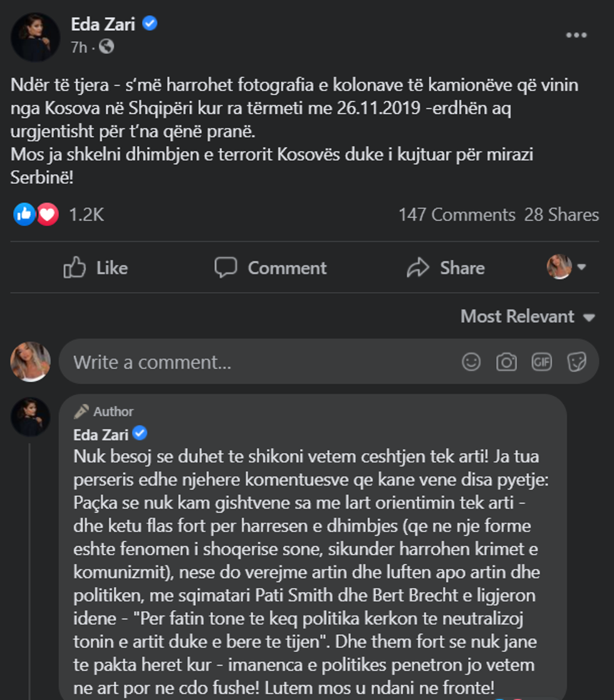Like the post by Eda Zari
The width and height of the screenshot is (614, 700).
pyautogui.click(x=96, y=268)
